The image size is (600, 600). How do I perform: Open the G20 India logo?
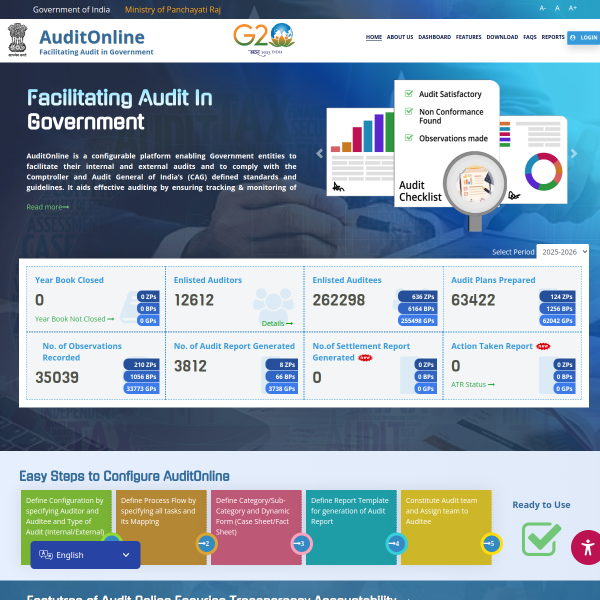264,40
